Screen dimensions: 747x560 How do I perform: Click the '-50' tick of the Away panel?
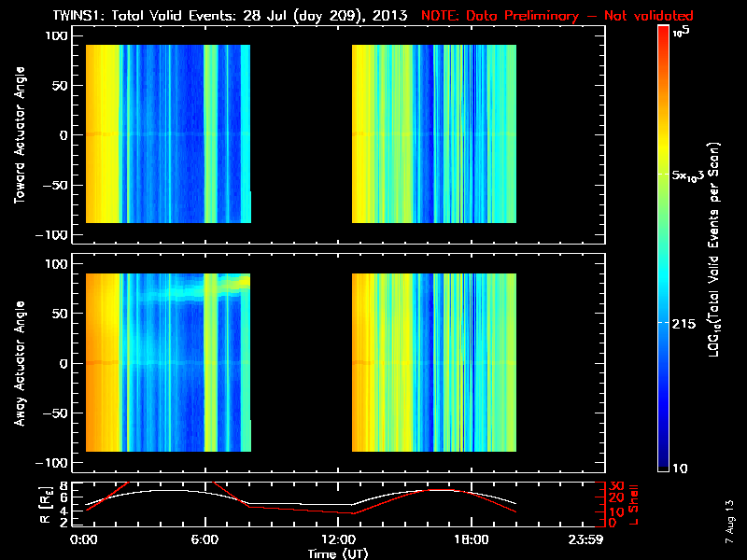(x=56, y=413)
